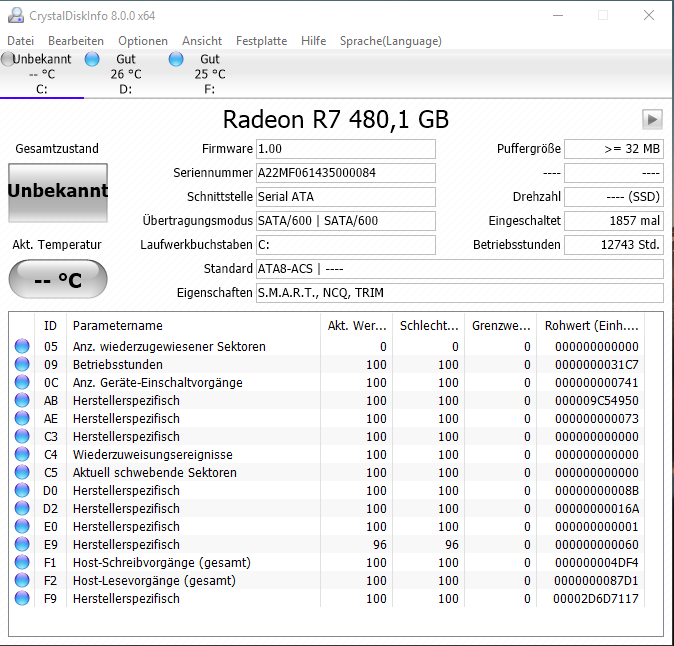Click status icon of attribute C5 row
The image size is (674, 646).
coord(22,473)
